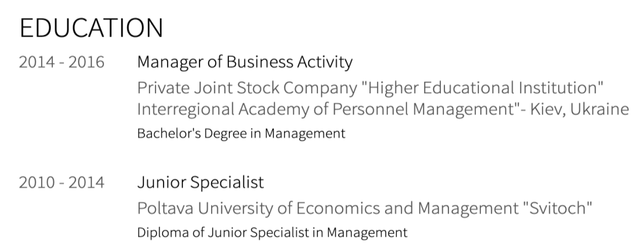The image size is (644, 248).
Task: Click the 2010 - 2014 date range
Action: tap(61, 183)
